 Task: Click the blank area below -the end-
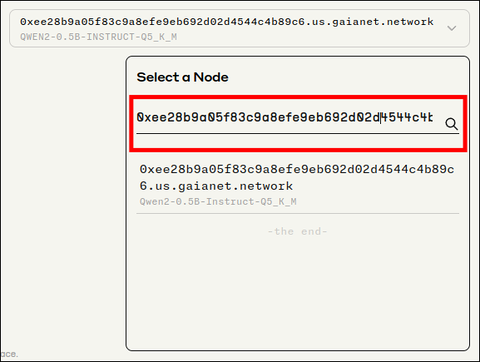pos(297,290)
